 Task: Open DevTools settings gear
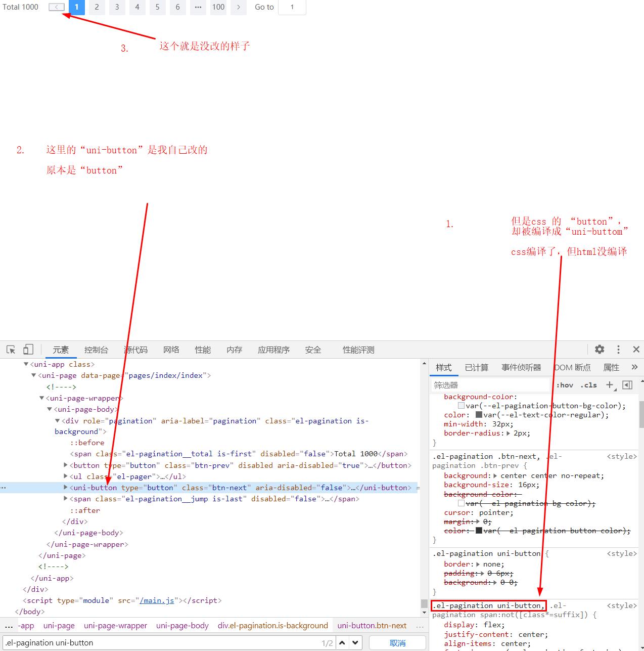(x=600, y=350)
